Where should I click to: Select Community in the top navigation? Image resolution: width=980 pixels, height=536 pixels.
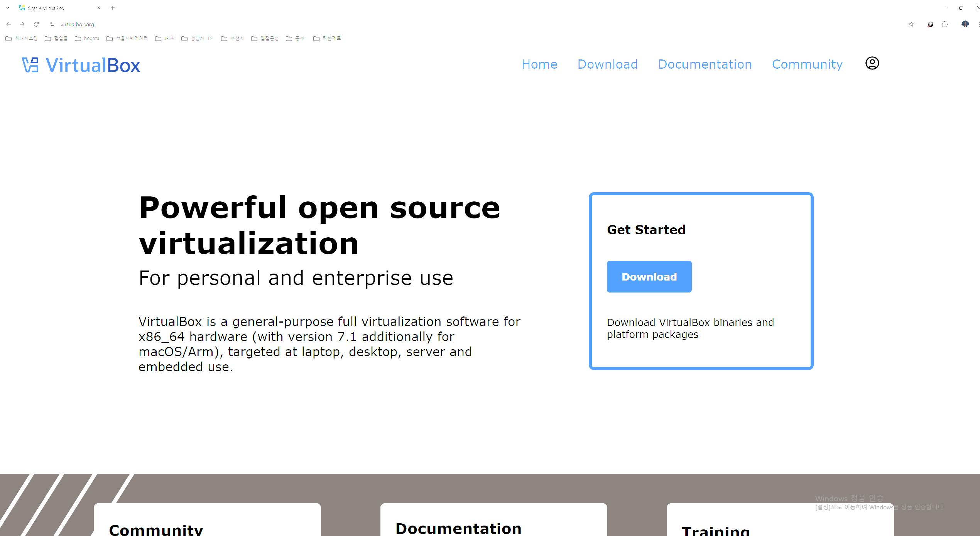pos(807,64)
